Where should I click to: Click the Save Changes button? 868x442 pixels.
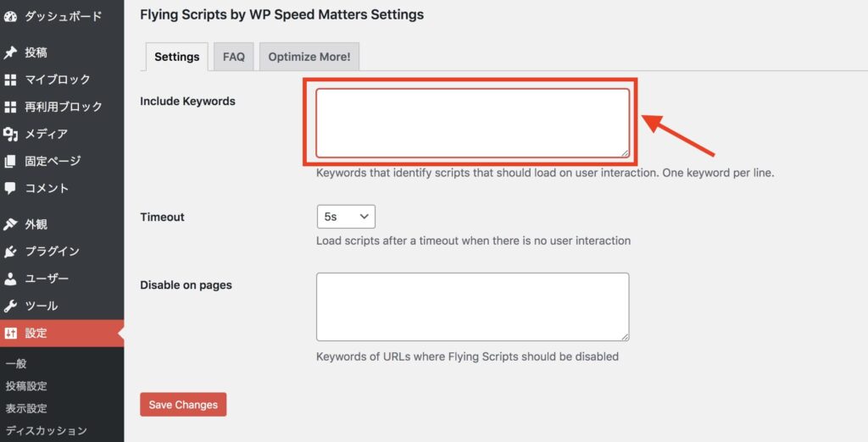point(183,405)
